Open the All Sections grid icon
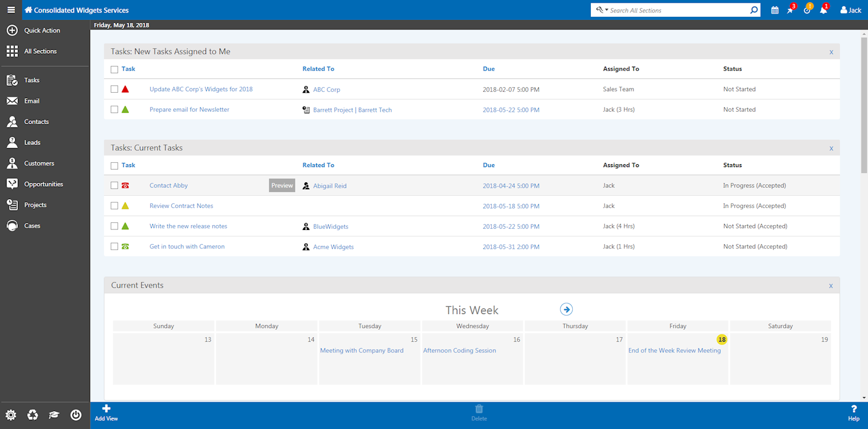The height and width of the screenshot is (429, 868). (x=12, y=51)
